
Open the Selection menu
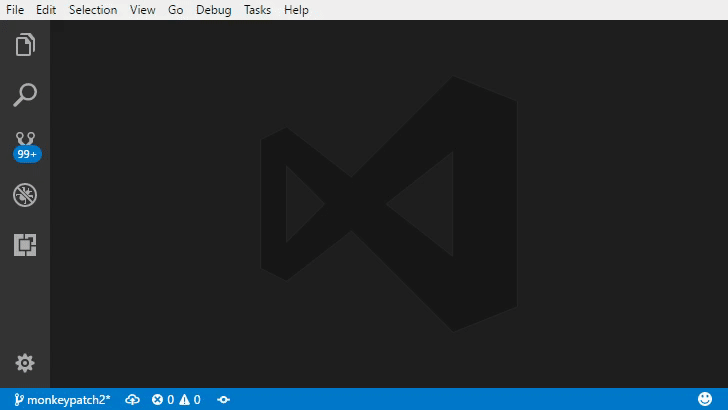coord(93,10)
